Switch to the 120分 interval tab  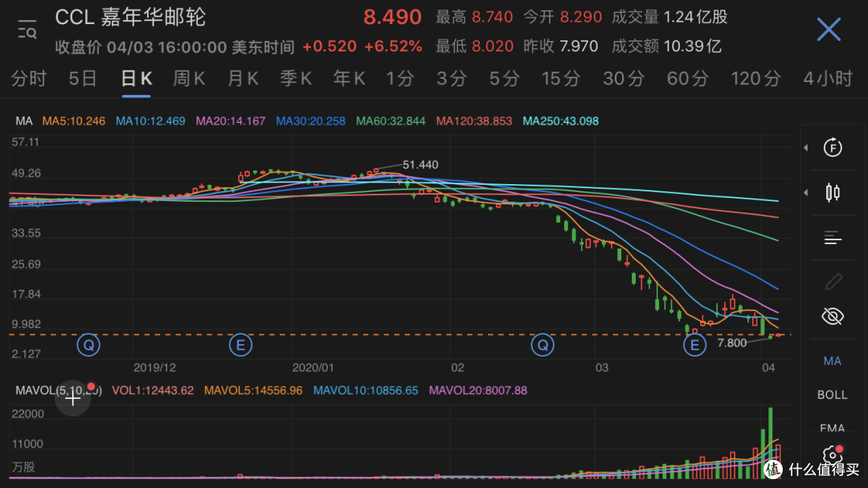[x=755, y=79]
